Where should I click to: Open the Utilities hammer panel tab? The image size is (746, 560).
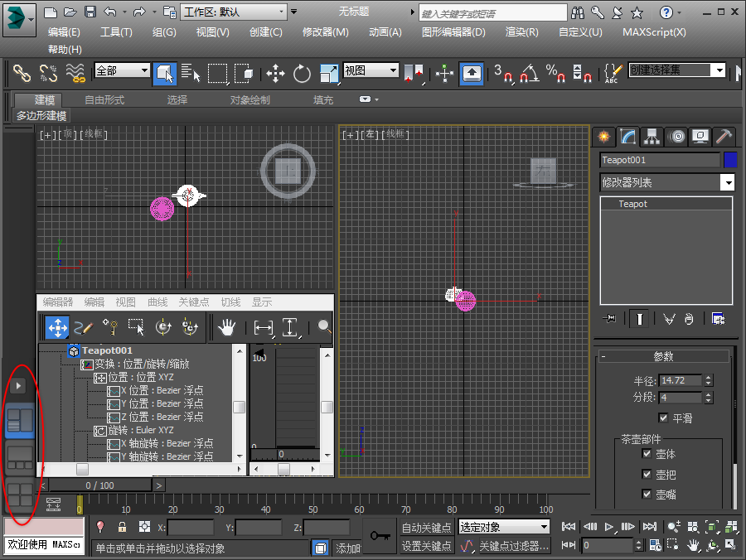coord(724,137)
